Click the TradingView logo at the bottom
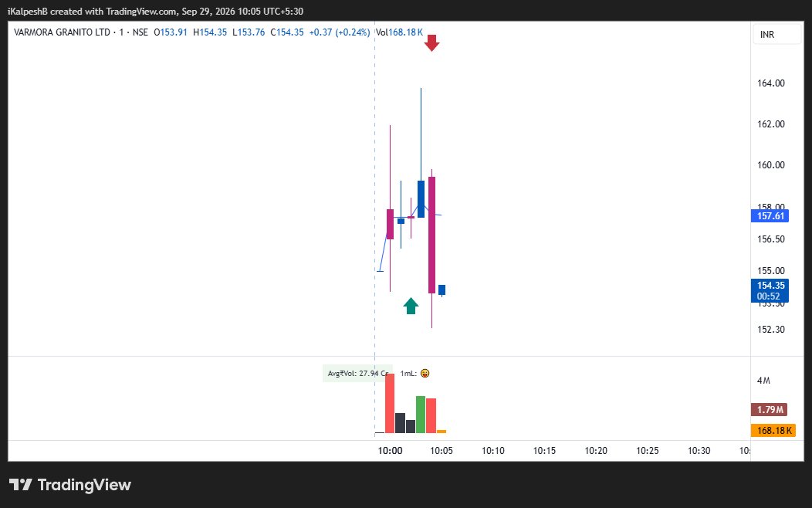 (70, 485)
